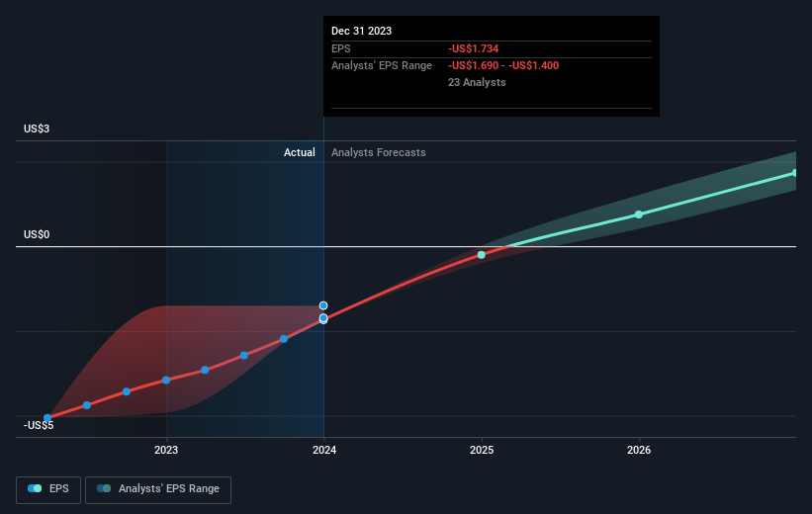Toggle the Analysts' EPS Range legend item
This screenshot has height=514, width=812.
click(x=158, y=489)
